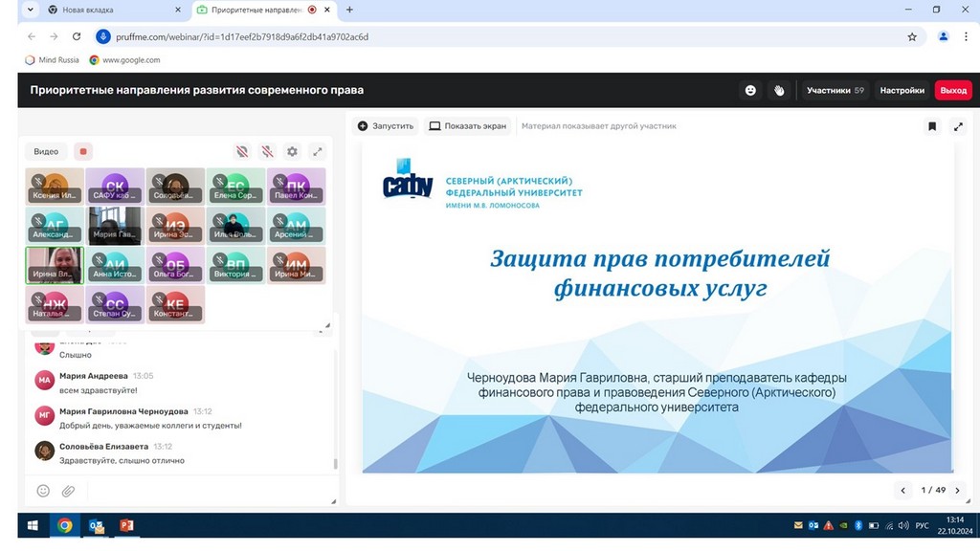This screenshot has width=980, height=551.
Task: Toggle the muted camera icon in video panel
Action: pos(242,151)
